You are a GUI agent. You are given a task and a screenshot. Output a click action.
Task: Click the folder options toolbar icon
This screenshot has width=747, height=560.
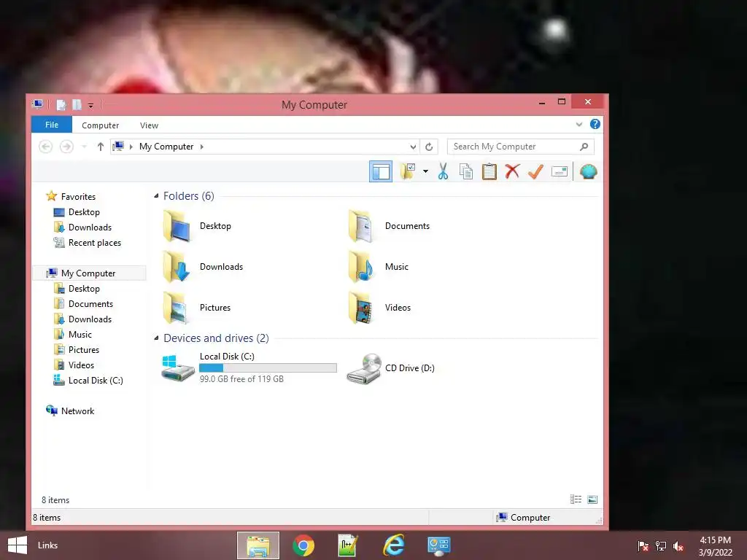(407, 171)
